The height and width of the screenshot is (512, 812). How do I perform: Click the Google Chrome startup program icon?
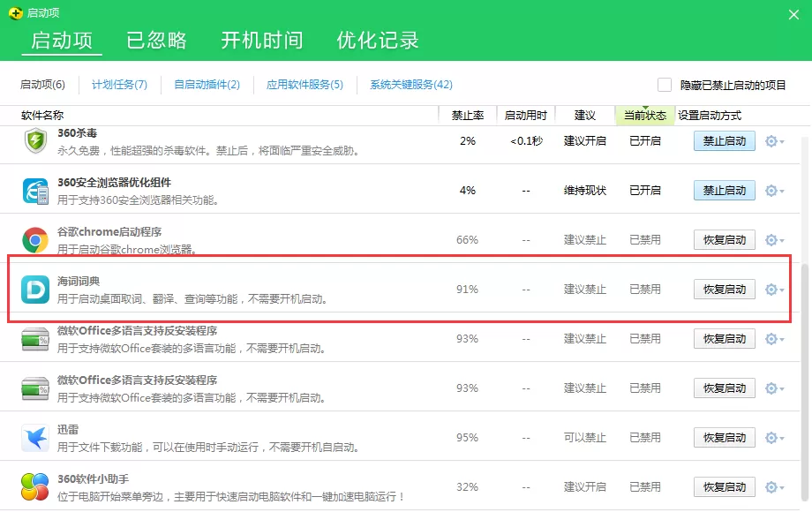click(35, 240)
